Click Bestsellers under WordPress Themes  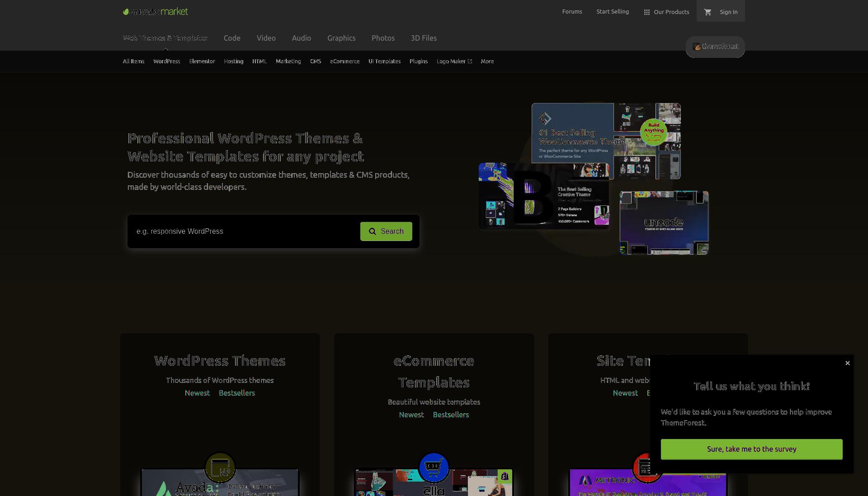[x=237, y=393]
